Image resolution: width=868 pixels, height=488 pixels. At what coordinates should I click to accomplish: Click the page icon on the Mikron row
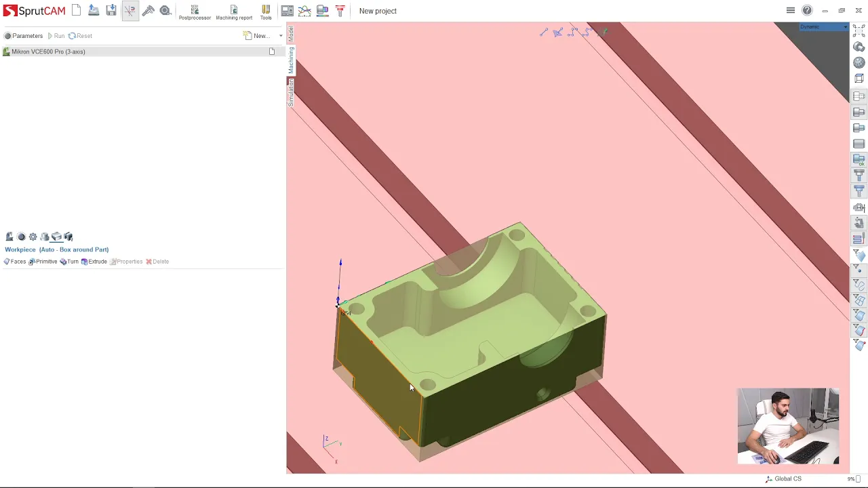click(272, 52)
